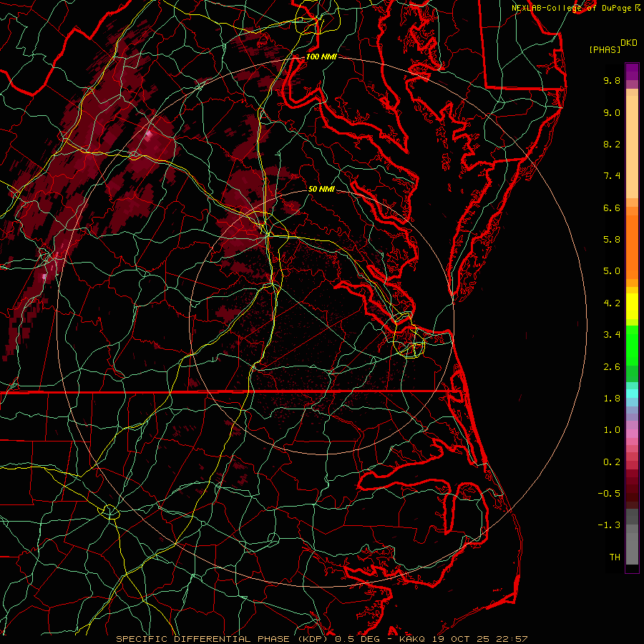Click the 100 NMI range ring label
The image size is (644, 644).
pos(321,57)
